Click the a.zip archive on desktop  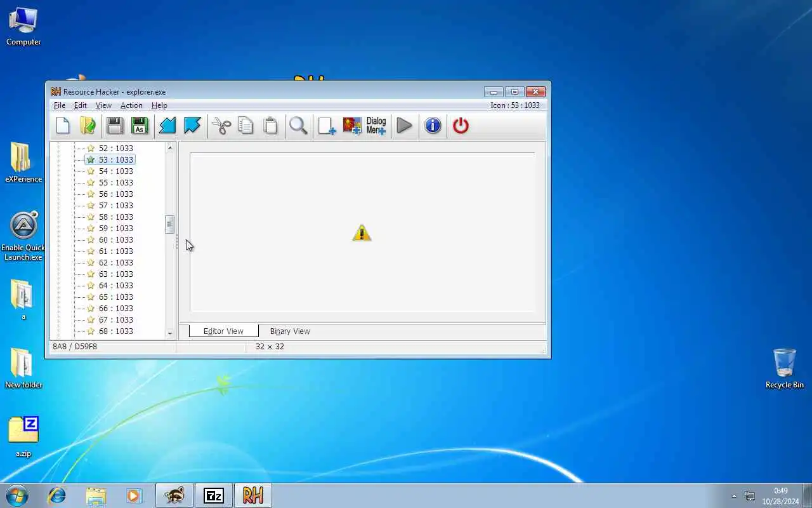(x=23, y=437)
